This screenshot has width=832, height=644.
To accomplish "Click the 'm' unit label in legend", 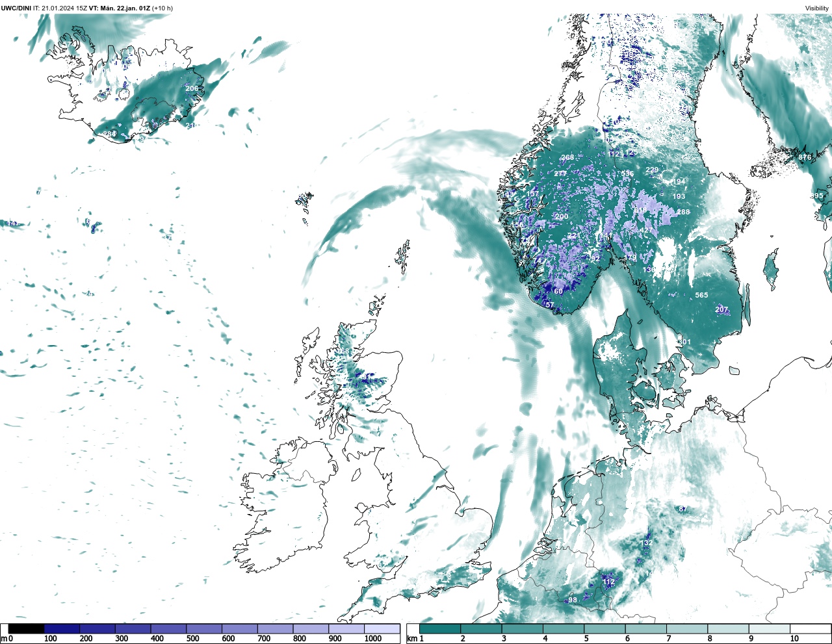I will (4, 639).
